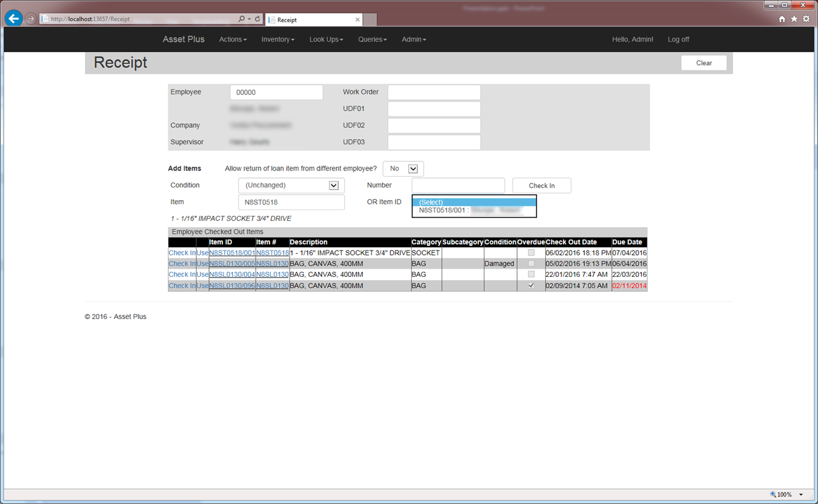Click the UDF01 input field
The width and height of the screenshot is (818, 504).
pos(434,109)
